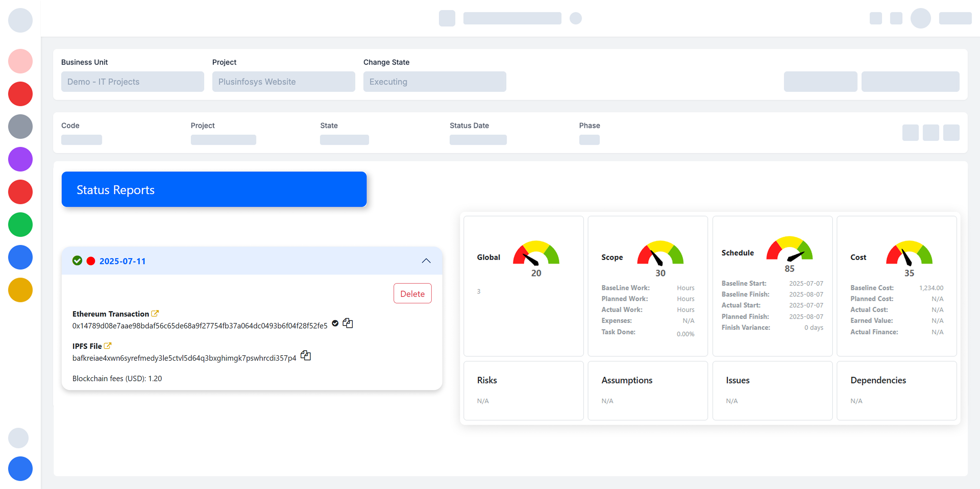980x489 pixels.
Task: Click the red status dot on report
Action: [91, 261]
